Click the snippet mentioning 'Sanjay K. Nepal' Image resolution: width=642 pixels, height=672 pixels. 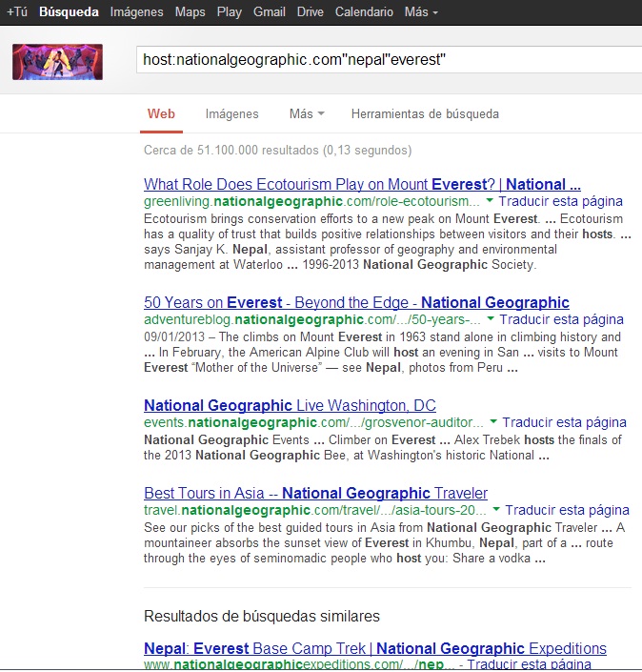[x=388, y=242]
